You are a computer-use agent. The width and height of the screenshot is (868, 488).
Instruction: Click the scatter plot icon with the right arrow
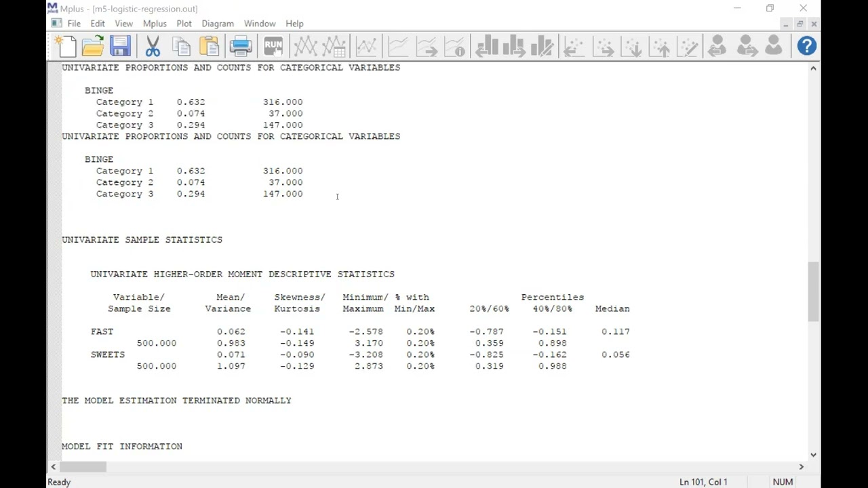pyautogui.click(x=603, y=46)
